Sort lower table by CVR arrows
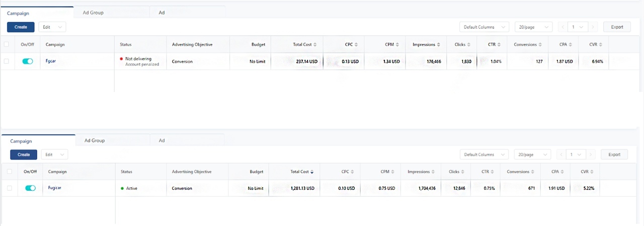The image size is (644, 226). [x=593, y=172]
